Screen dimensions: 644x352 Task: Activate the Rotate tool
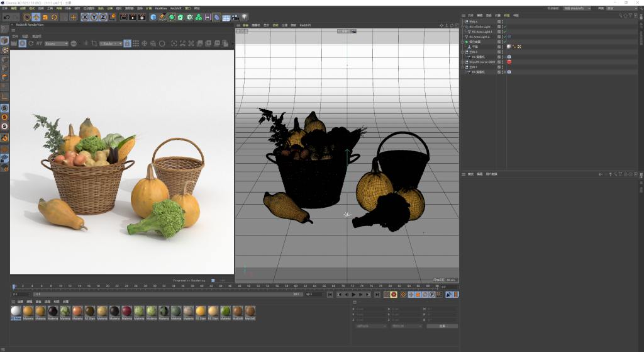pos(54,17)
